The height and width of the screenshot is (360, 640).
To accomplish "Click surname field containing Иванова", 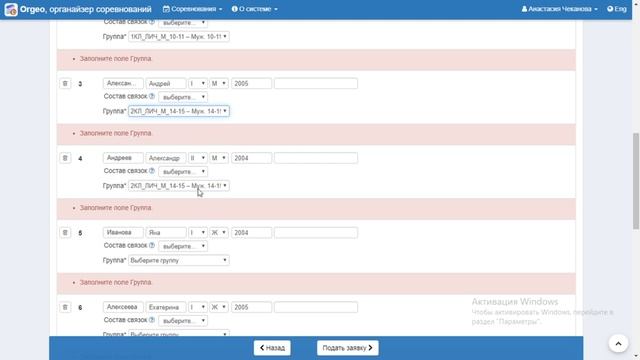I will click(x=123, y=233).
